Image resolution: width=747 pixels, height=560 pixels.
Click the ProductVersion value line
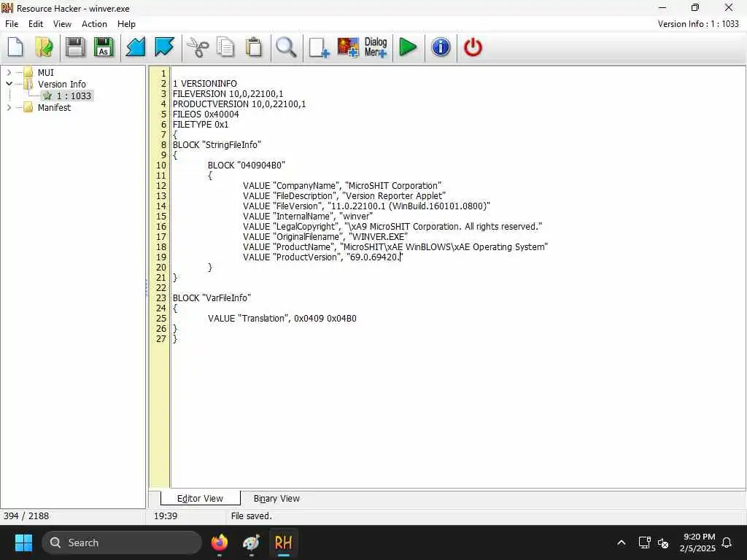click(322, 257)
